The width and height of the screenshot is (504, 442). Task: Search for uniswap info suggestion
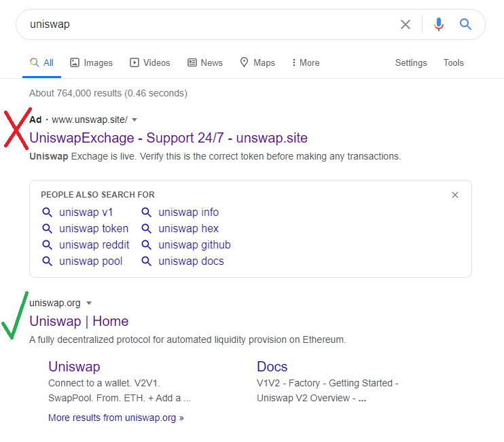(x=188, y=213)
